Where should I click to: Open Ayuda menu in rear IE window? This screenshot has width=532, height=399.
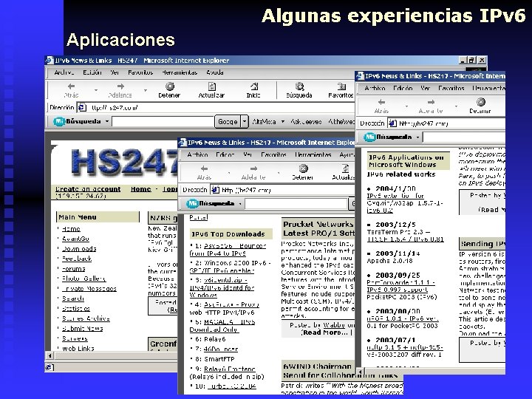215,72
